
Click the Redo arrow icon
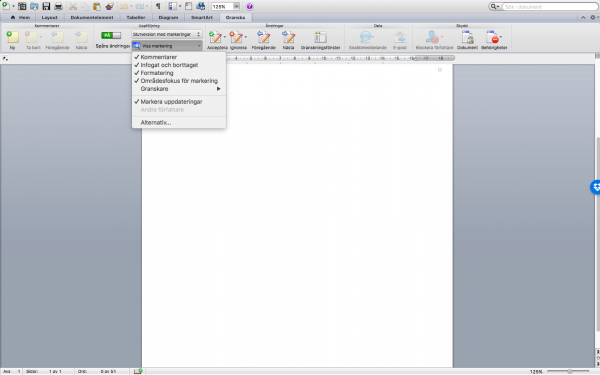(x=139, y=6)
